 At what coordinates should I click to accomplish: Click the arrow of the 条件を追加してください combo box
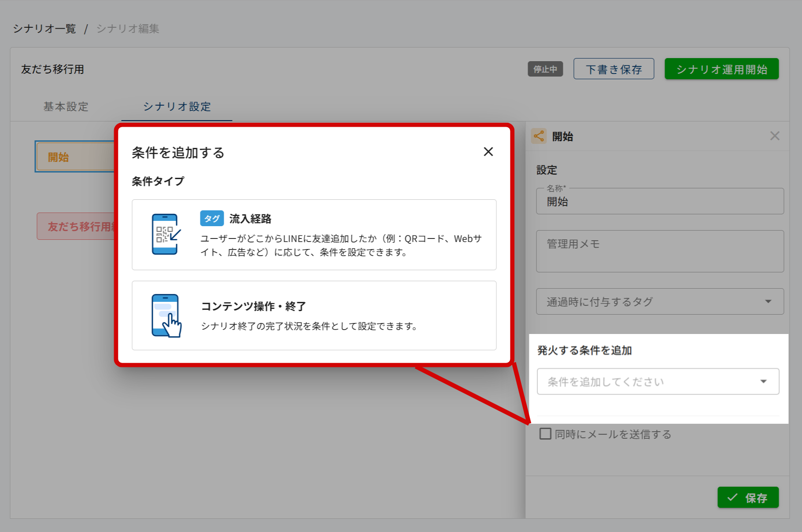point(763,382)
